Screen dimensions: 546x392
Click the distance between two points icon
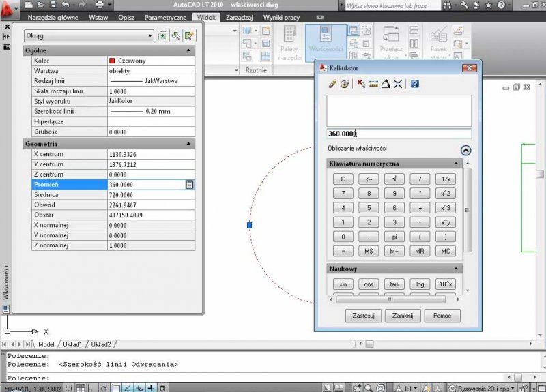(373, 84)
